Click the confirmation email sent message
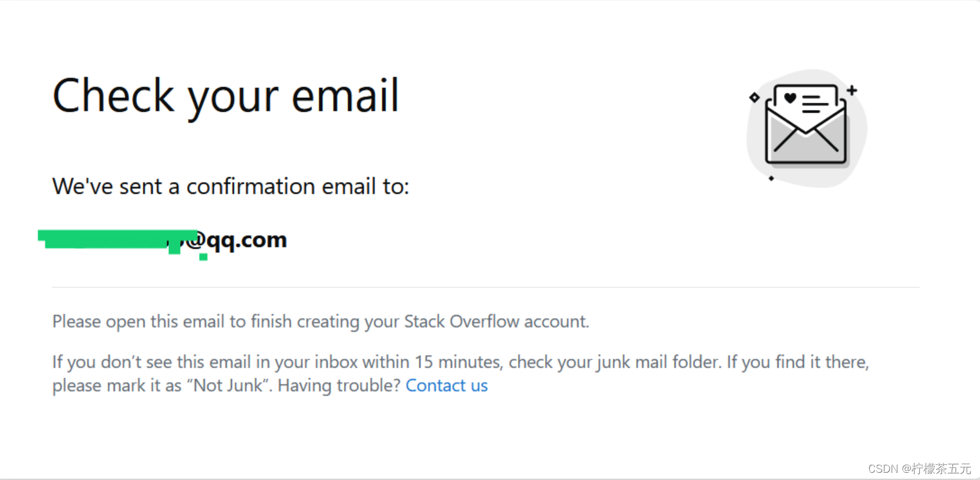This screenshot has width=980, height=480. click(231, 186)
